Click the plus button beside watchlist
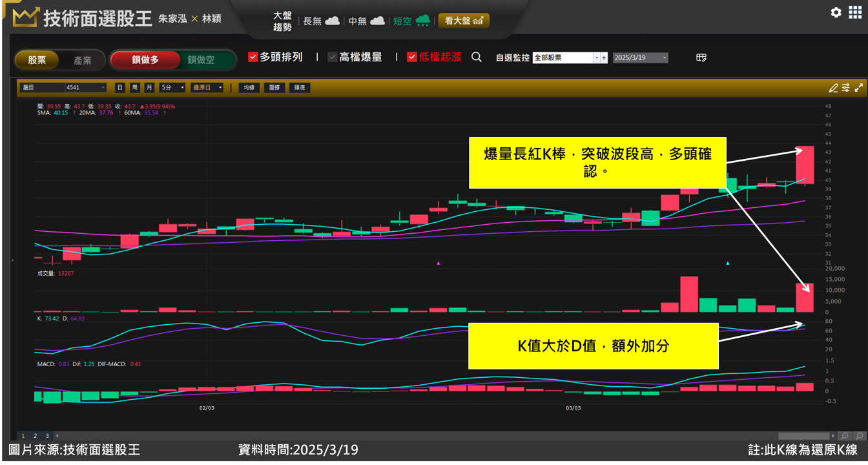Screen dimensions: 868x465 (x=604, y=57)
